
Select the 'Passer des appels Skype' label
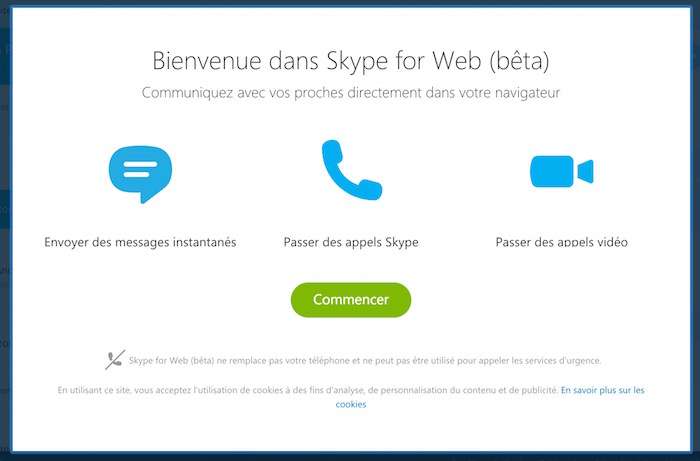click(350, 242)
